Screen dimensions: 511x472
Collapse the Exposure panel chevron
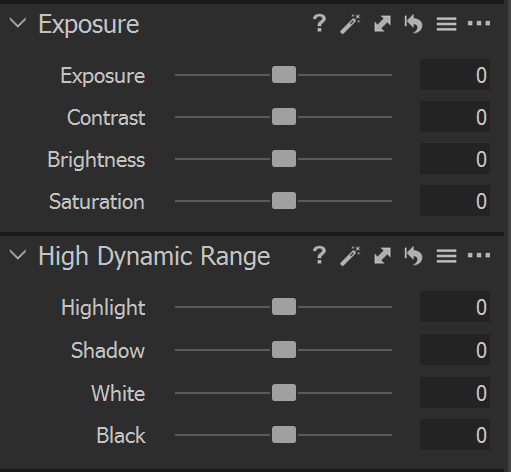[x=18, y=23]
